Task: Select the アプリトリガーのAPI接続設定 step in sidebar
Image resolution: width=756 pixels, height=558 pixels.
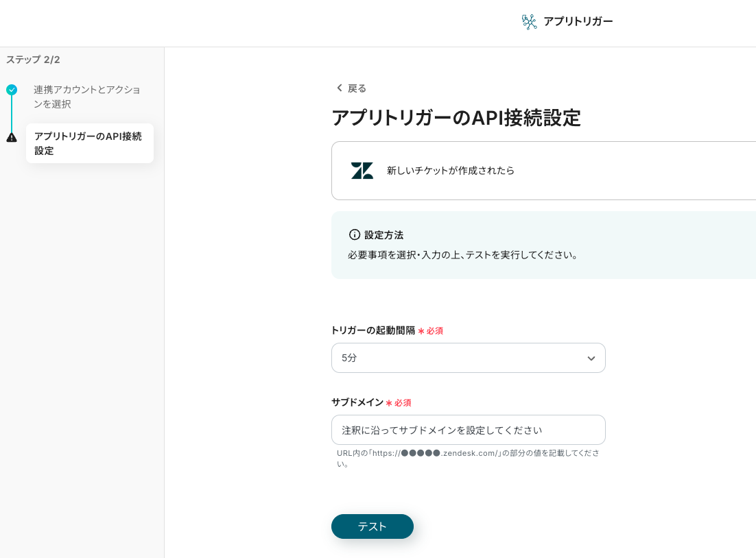Action: click(x=89, y=143)
